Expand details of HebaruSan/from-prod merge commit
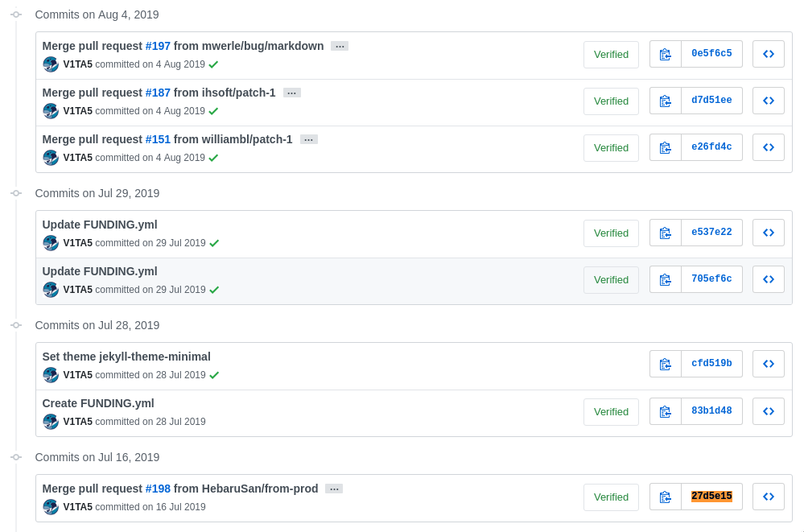 click(x=334, y=489)
